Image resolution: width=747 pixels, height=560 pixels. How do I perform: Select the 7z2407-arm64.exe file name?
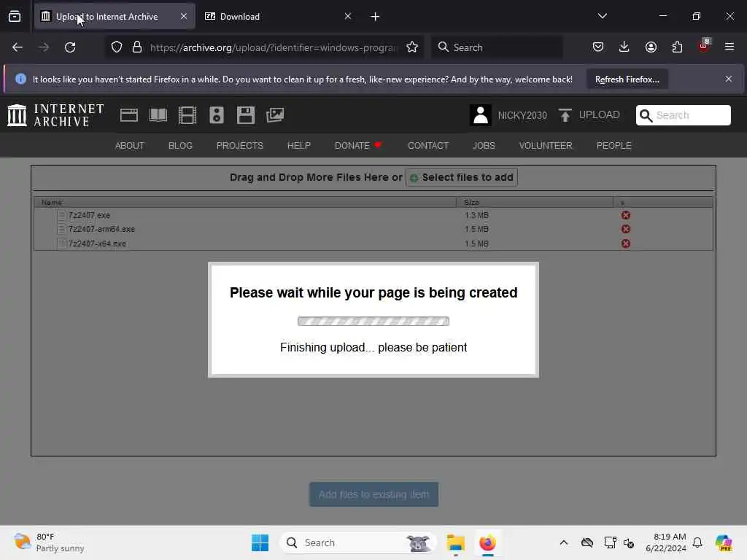click(x=101, y=229)
